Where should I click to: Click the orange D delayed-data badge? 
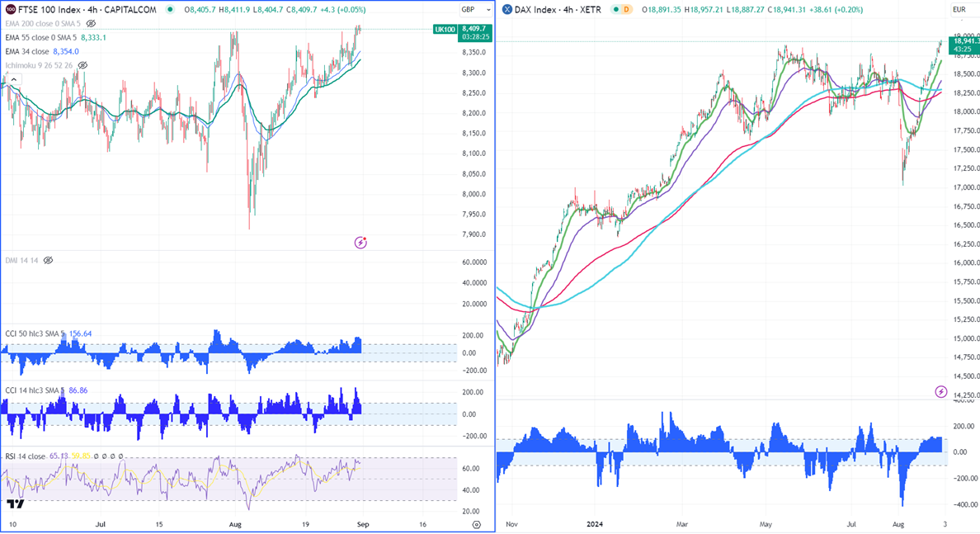625,9
